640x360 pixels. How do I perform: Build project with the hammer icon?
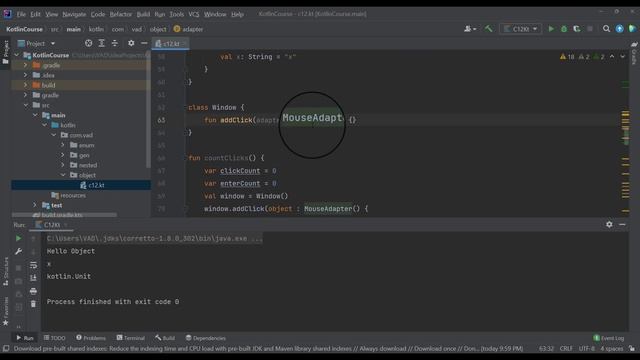[489, 29]
